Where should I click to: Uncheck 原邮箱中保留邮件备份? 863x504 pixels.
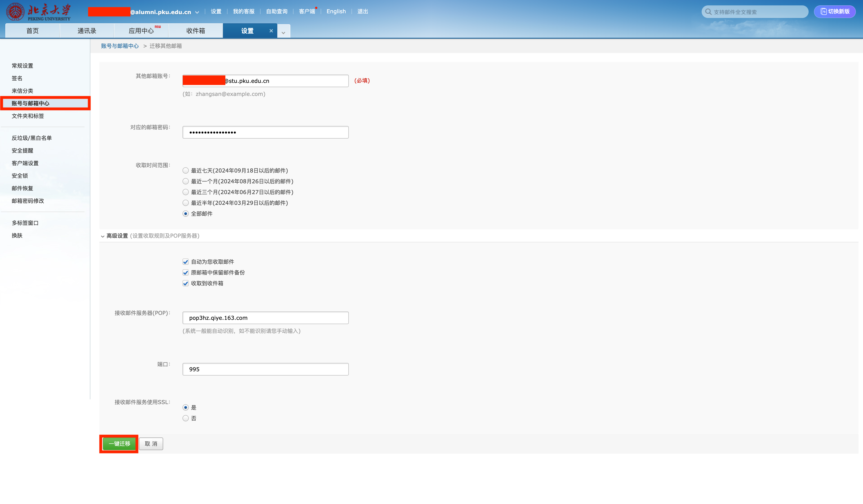[x=185, y=273]
